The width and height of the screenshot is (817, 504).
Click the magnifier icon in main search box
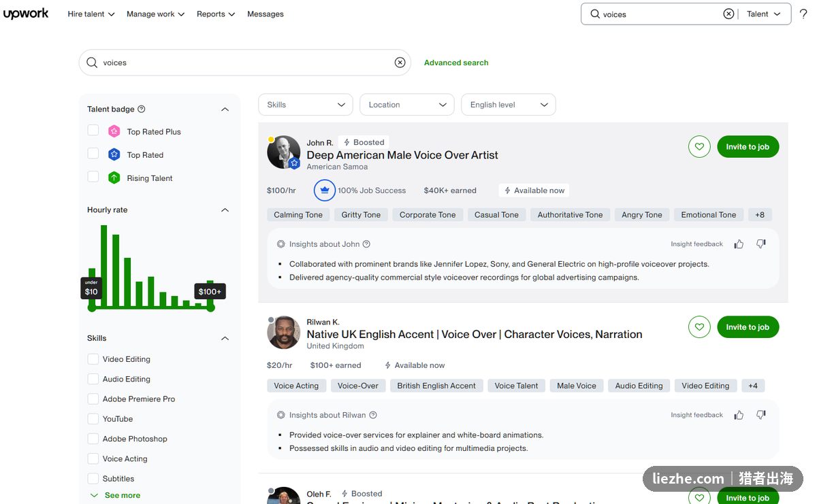tap(92, 63)
